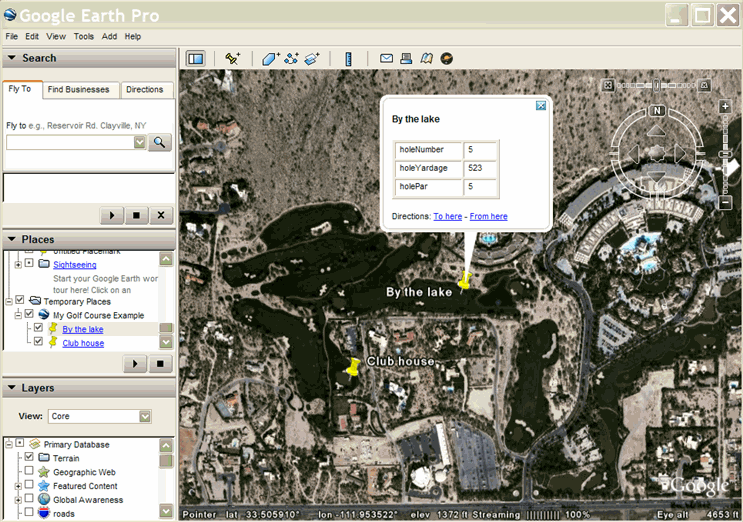Select the Add Polygon tool
This screenshot has width=743, height=522.
pos(271,59)
